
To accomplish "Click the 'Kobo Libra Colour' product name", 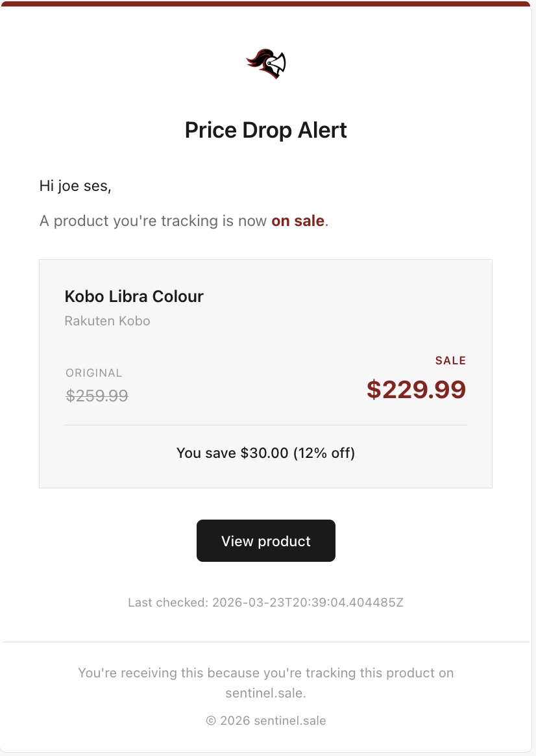I will tap(134, 296).
